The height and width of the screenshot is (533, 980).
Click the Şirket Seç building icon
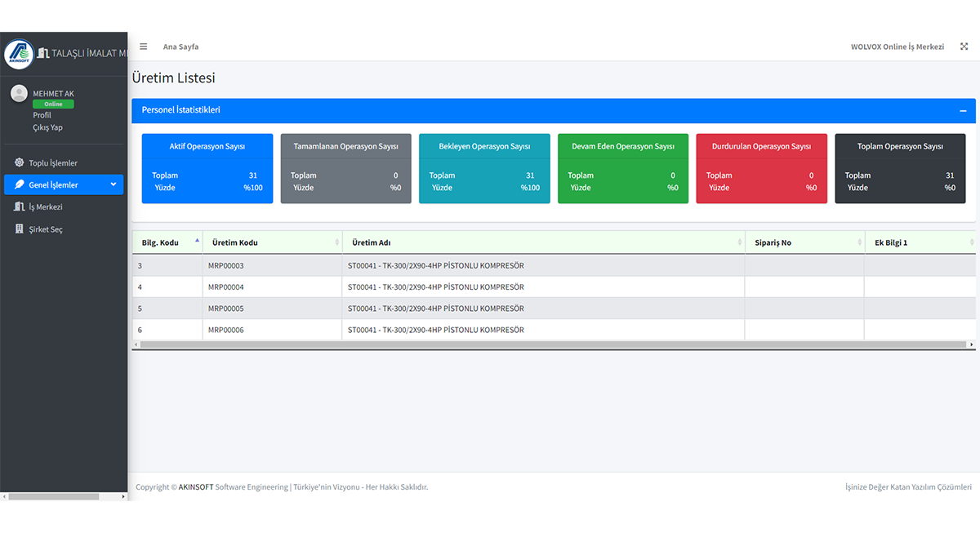[20, 229]
